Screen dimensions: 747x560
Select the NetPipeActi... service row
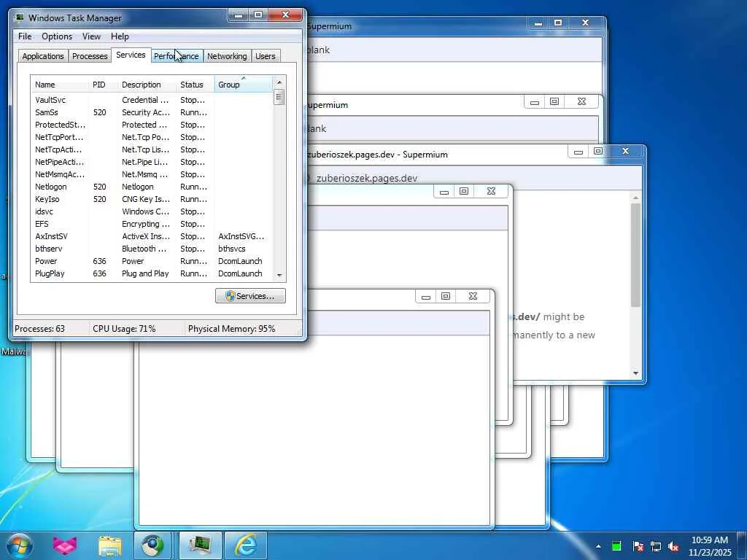click(x=152, y=162)
